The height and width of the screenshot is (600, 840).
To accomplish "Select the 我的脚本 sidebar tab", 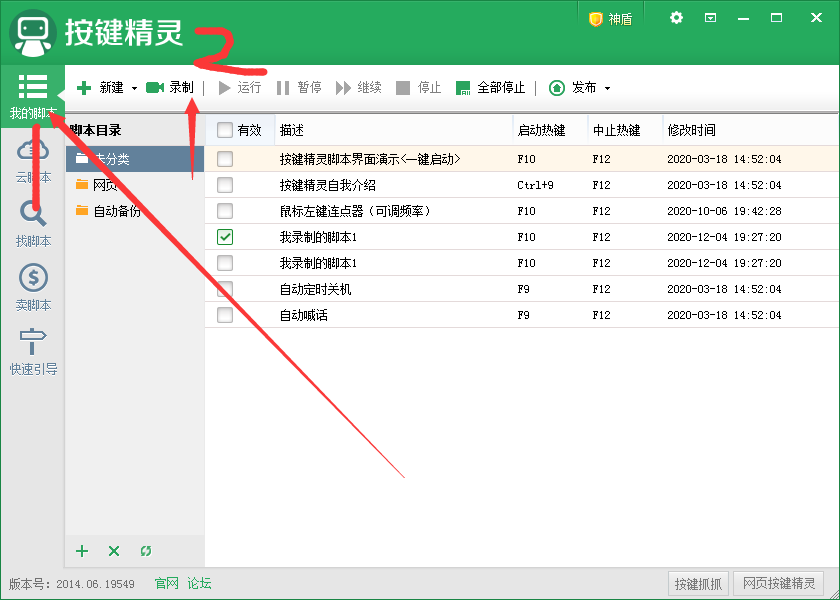I will [x=32, y=95].
